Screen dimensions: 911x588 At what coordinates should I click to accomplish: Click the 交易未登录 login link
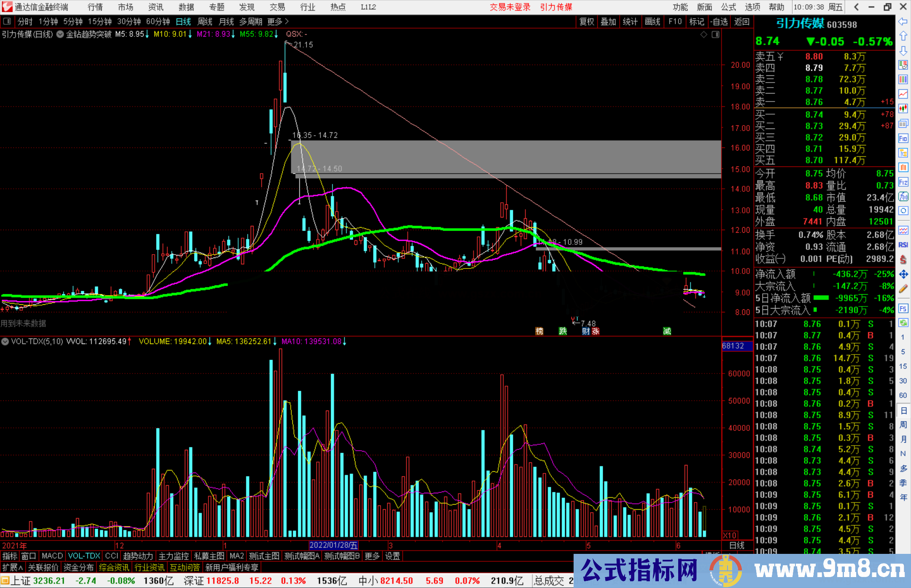pos(510,7)
